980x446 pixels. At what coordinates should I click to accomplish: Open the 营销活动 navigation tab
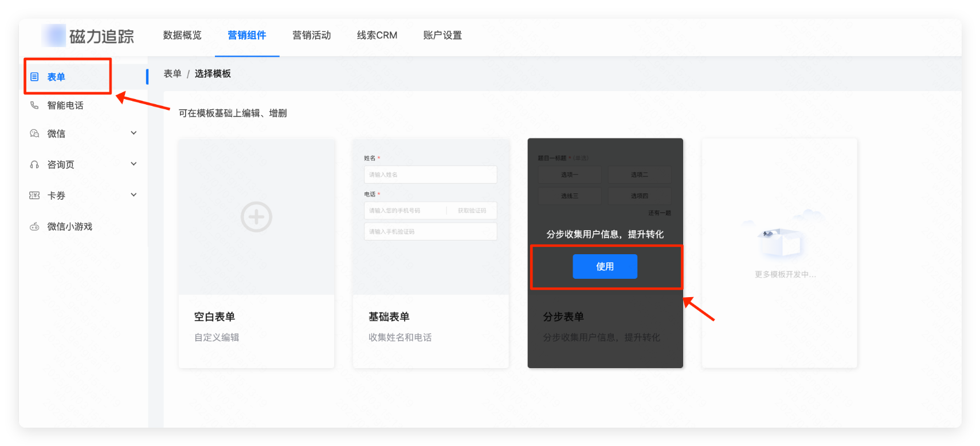[x=311, y=35]
